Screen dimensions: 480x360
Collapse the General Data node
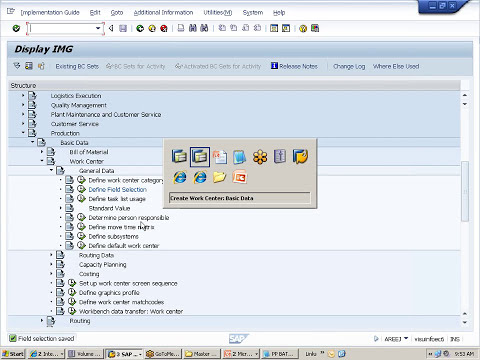click(51, 170)
